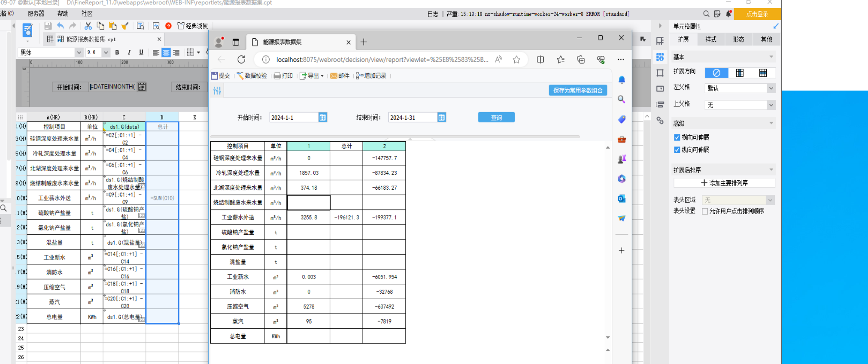Open the large template preview icon
868x364 pixels.
point(27,30)
